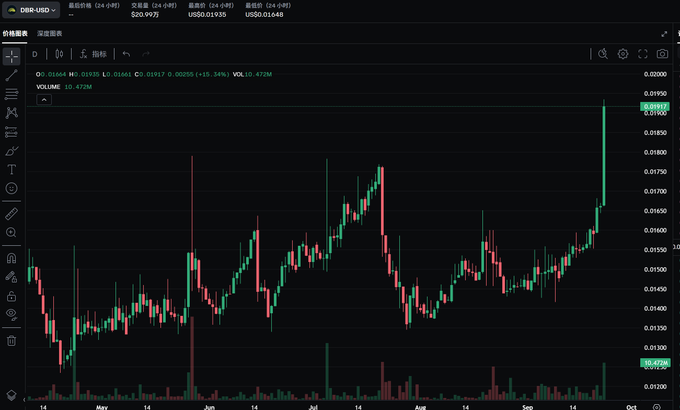
Task: Remove drawings with the trash icon
Action: [x=12, y=341]
